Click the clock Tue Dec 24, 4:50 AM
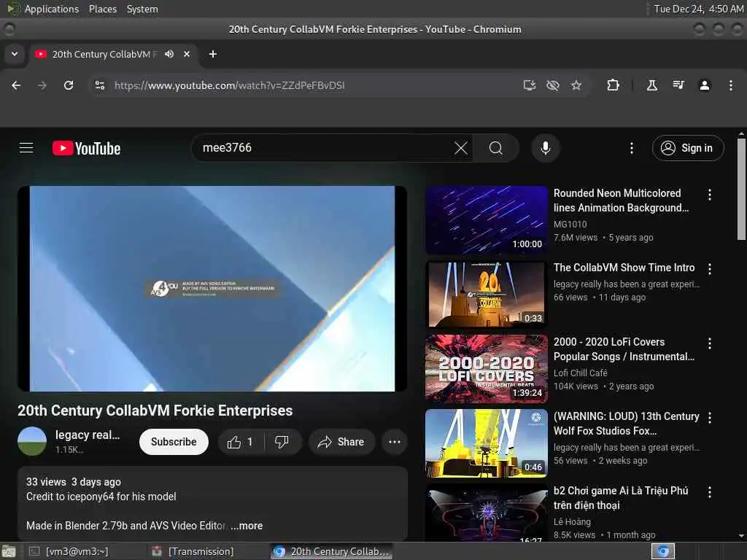Image resolution: width=747 pixels, height=560 pixels. pos(698,9)
